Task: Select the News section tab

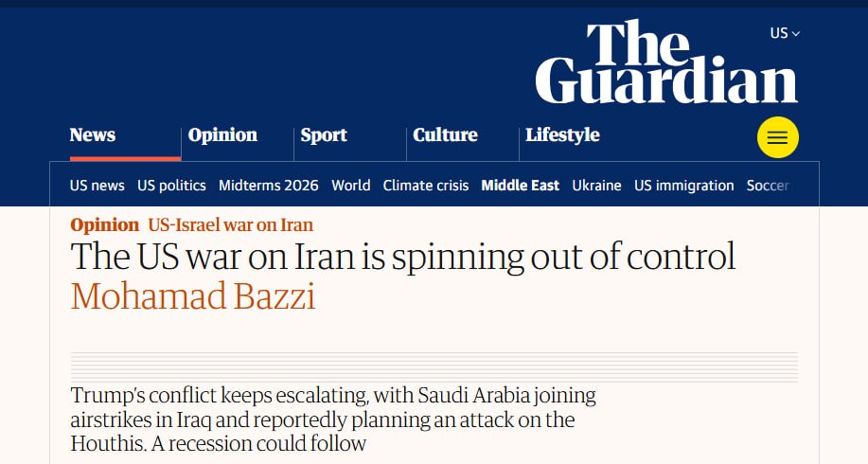Action: click(x=93, y=134)
